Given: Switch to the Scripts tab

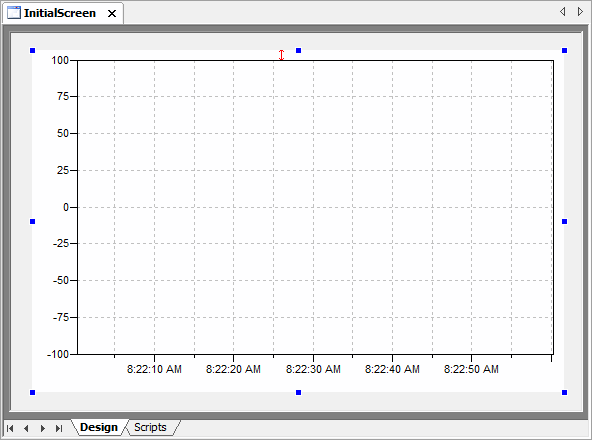Looking at the screenshot, I should tap(150, 427).
